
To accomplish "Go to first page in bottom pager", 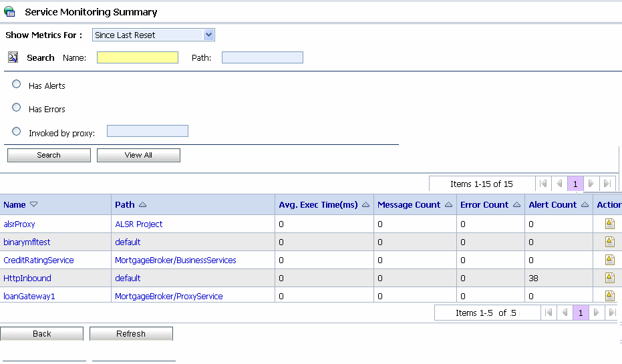I will 549,313.
